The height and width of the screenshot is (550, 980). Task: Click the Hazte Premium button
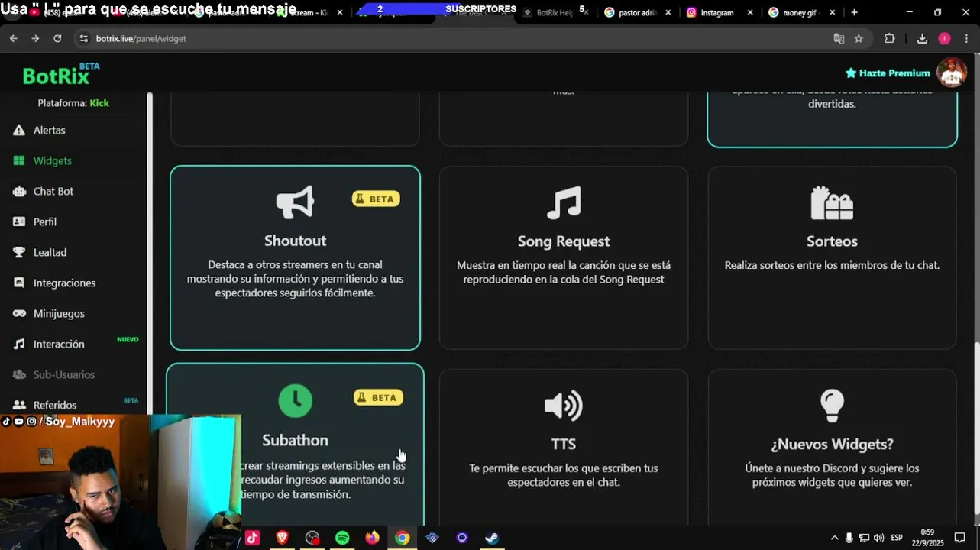(x=887, y=73)
